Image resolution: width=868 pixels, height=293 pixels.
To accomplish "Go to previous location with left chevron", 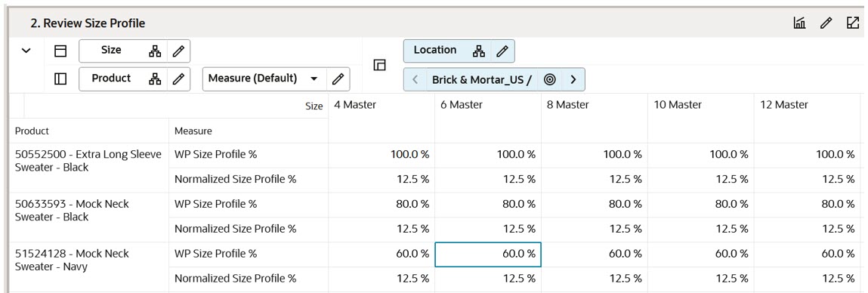I will pyautogui.click(x=415, y=79).
